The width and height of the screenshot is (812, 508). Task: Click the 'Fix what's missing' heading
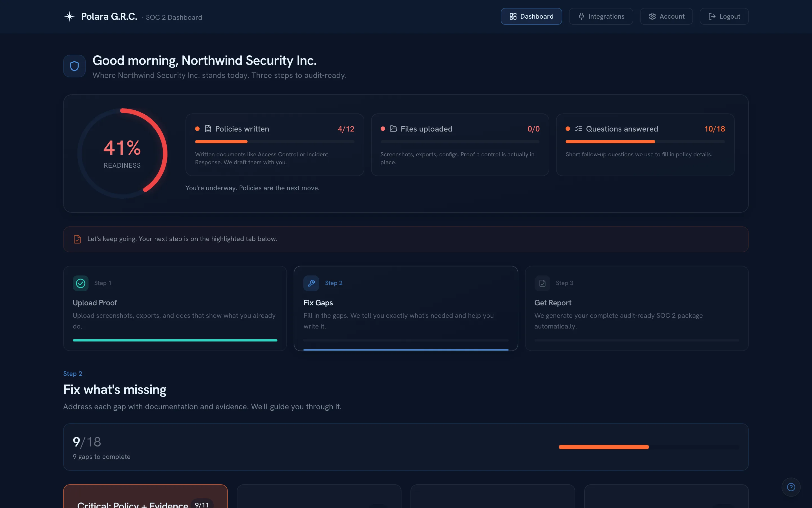(x=115, y=389)
